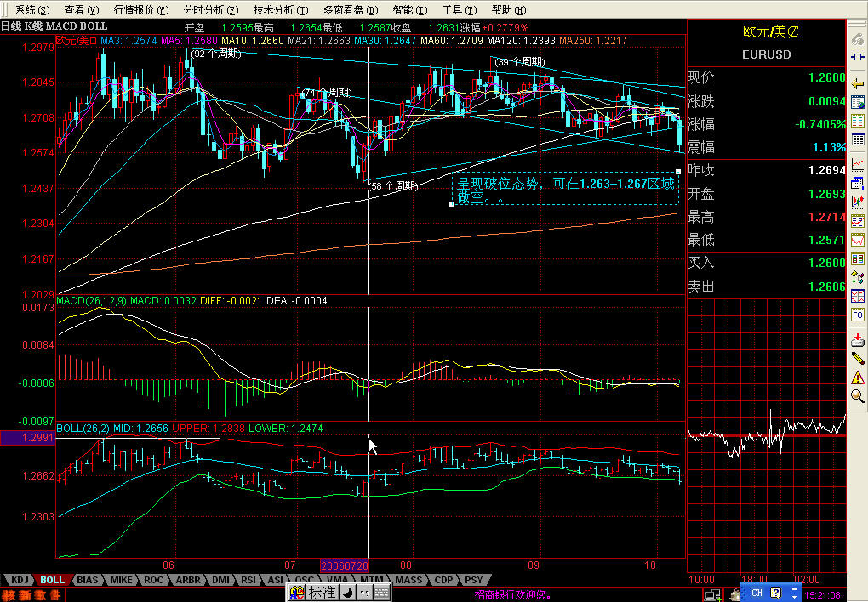Viewport: 868px width, 602px height.
Task: Switch to the BIAS indicator tab
Action: point(87,580)
